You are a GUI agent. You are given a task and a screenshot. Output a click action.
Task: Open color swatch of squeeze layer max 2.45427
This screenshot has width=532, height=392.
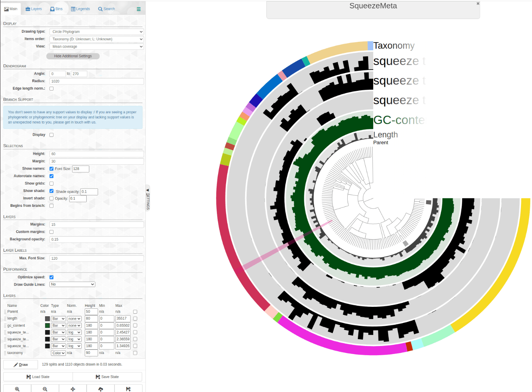click(x=47, y=332)
